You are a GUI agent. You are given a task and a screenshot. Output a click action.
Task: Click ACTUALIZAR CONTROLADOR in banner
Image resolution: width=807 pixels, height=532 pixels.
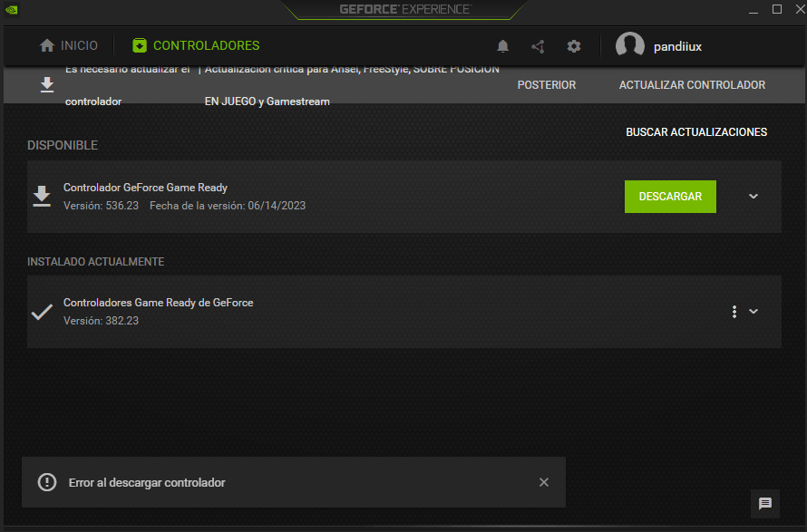click(x=692, y=85)
